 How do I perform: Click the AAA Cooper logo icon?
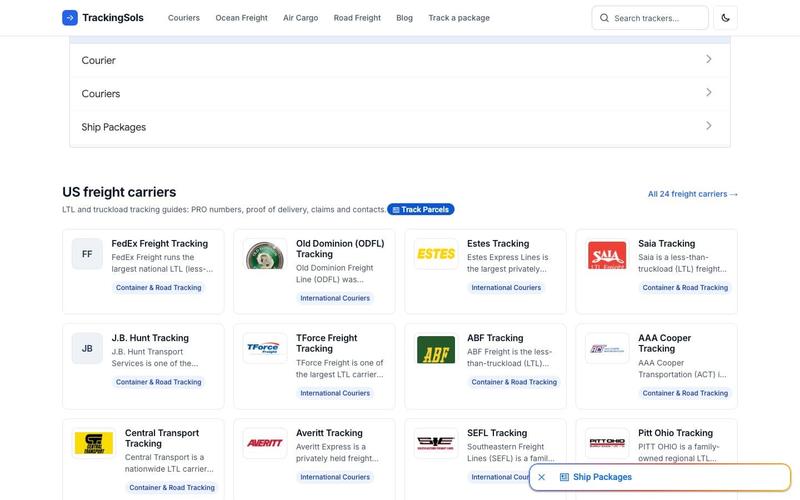(607, 348)
